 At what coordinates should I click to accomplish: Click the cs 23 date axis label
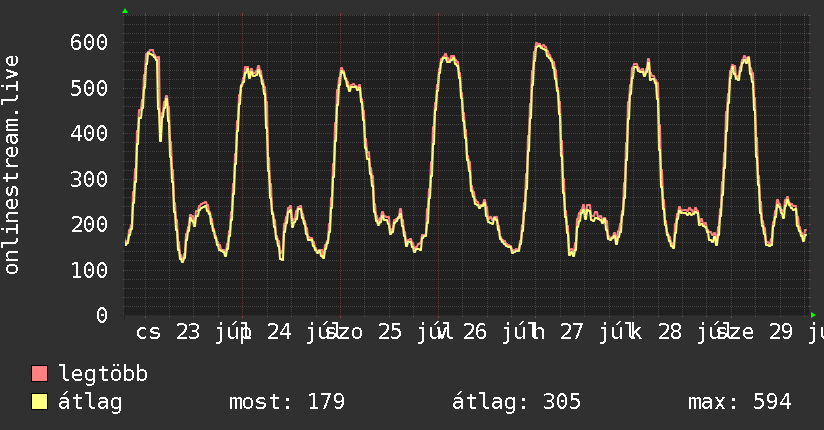point(168,332)
